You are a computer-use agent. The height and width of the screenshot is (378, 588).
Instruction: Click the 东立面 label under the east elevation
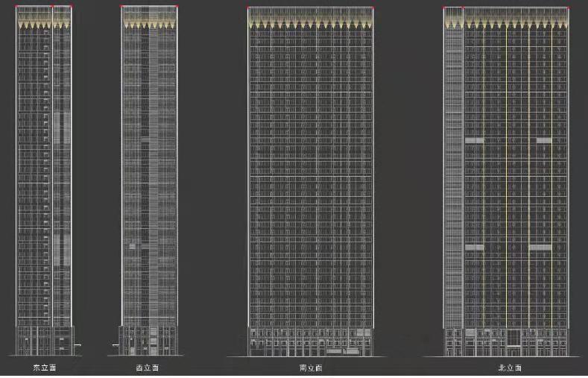[x=44, y=368]
